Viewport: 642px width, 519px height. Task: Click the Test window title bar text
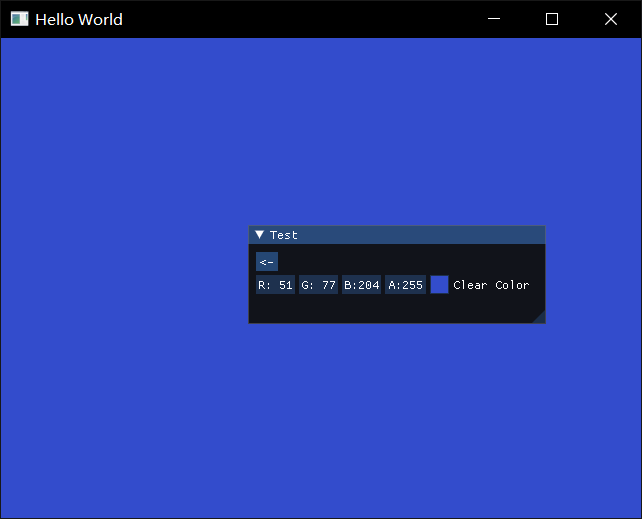pyautogui.click(x=283, y=235)
